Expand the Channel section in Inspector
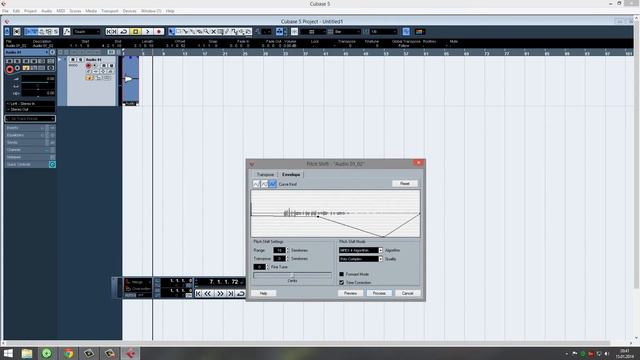This screenshot has height=360, width=640. coord(30,150)
